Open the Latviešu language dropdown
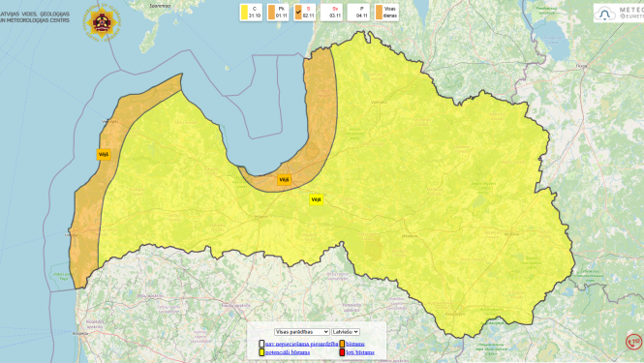Image resolution: width=644 pixels, height=363 pixels. (346, 332)
